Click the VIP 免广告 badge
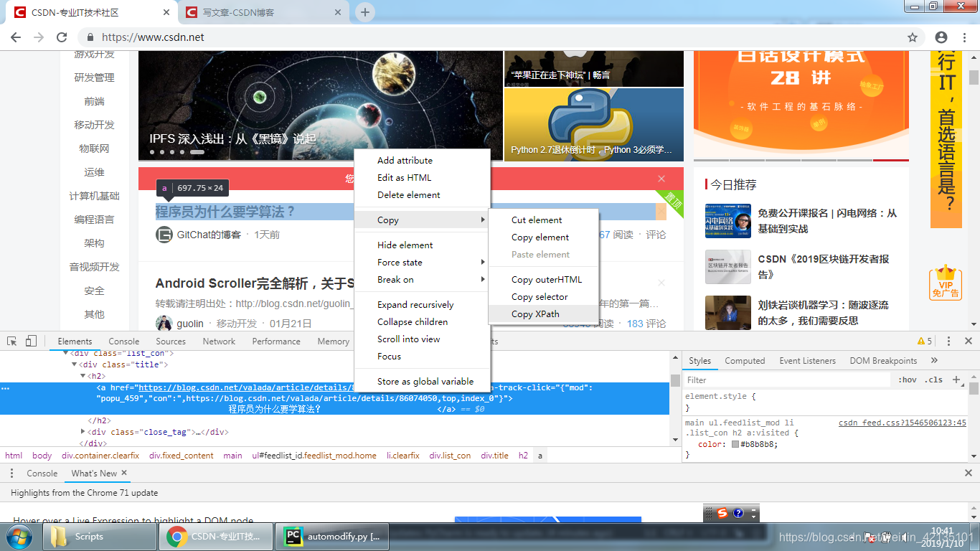The width and height of the screenshot is (980, 551). point(946,282)
